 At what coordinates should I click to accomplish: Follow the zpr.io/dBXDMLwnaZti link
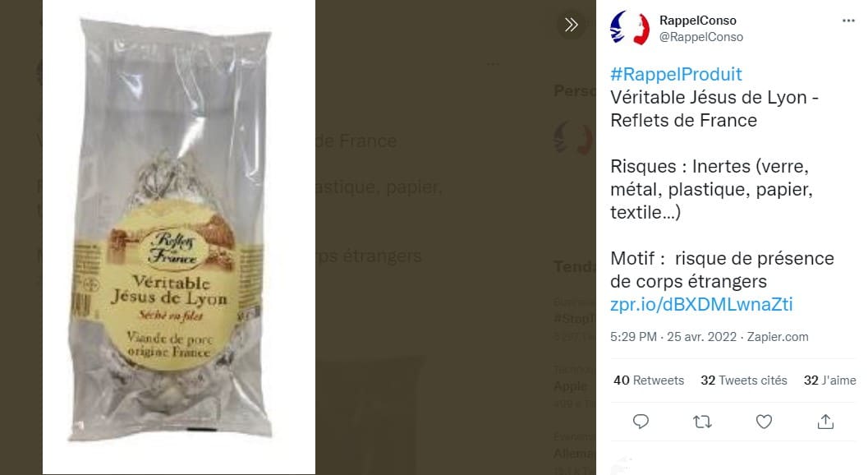[x=701, y=304]
